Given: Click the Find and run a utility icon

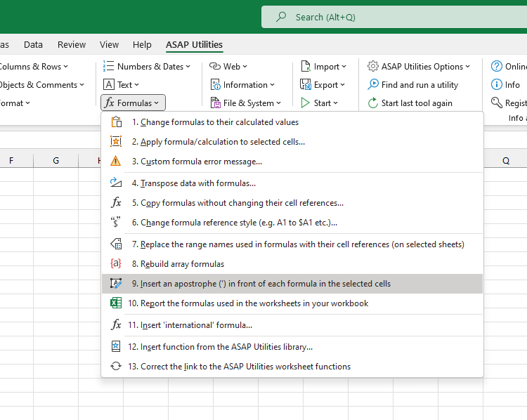Looking at the screenshot, I should click(373, 85).
